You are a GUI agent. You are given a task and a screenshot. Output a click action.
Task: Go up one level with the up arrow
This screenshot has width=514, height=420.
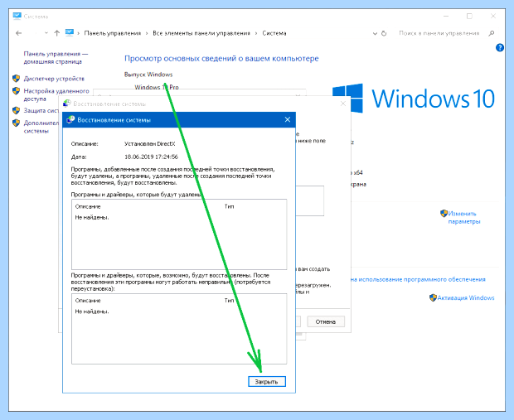56,33
